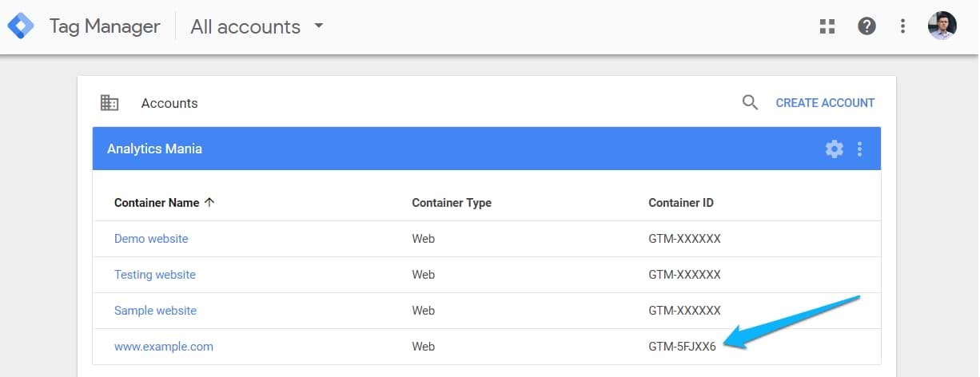980x377 pixels.
Task: Open the Testing website container
Action: (155, 275)
